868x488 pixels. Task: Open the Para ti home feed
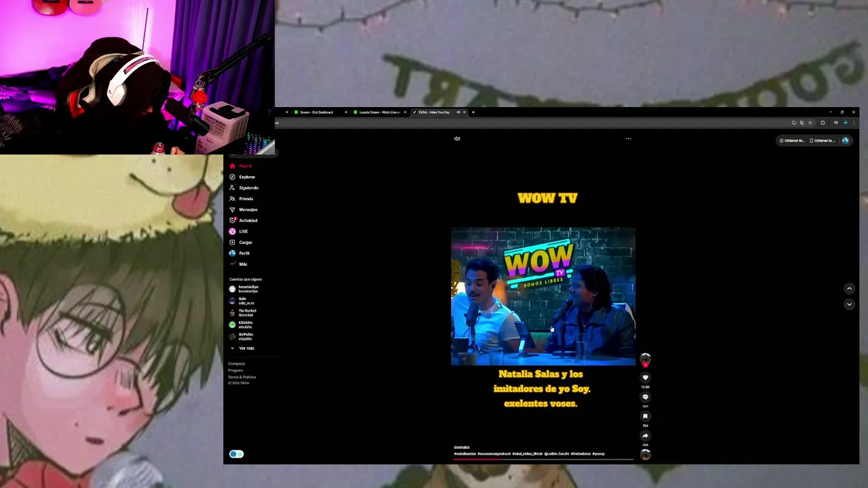pos(240,166)
